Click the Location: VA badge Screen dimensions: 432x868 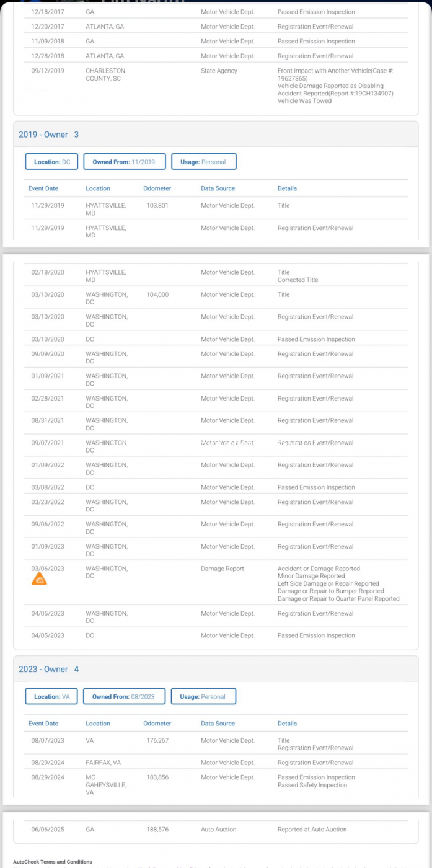52,696
